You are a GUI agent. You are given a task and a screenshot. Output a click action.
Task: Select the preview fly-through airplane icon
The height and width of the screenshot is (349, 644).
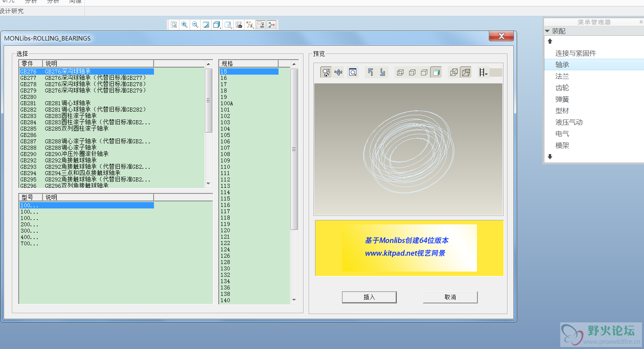click(338, 72)
